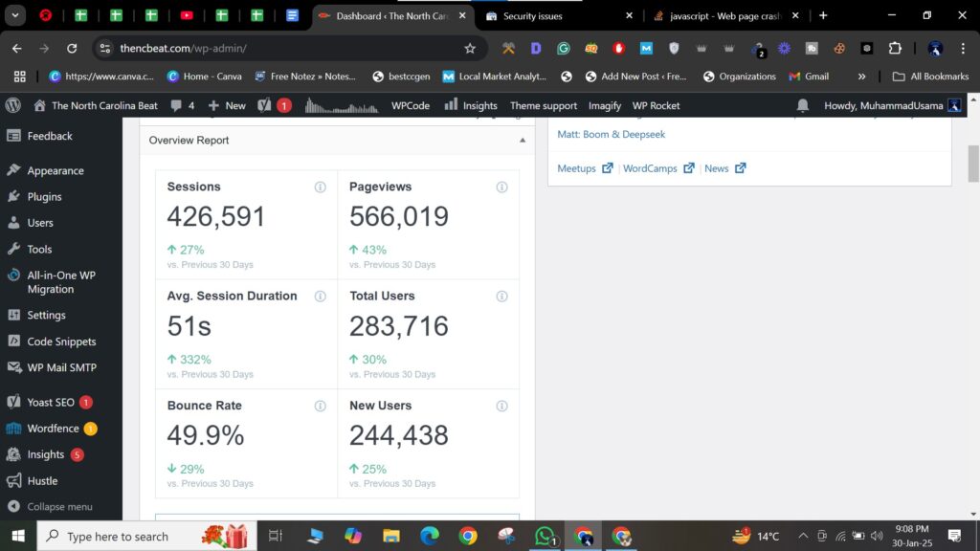The image size is (980, 551).
Task: Open the admin bar notifications bell
Action: [x=803, y=105]
